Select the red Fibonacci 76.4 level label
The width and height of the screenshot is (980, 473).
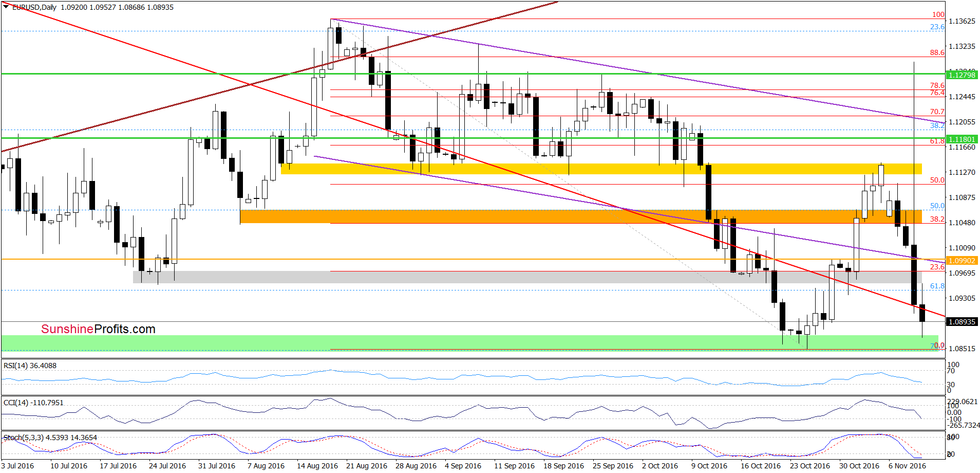click(x=937, y=93)
